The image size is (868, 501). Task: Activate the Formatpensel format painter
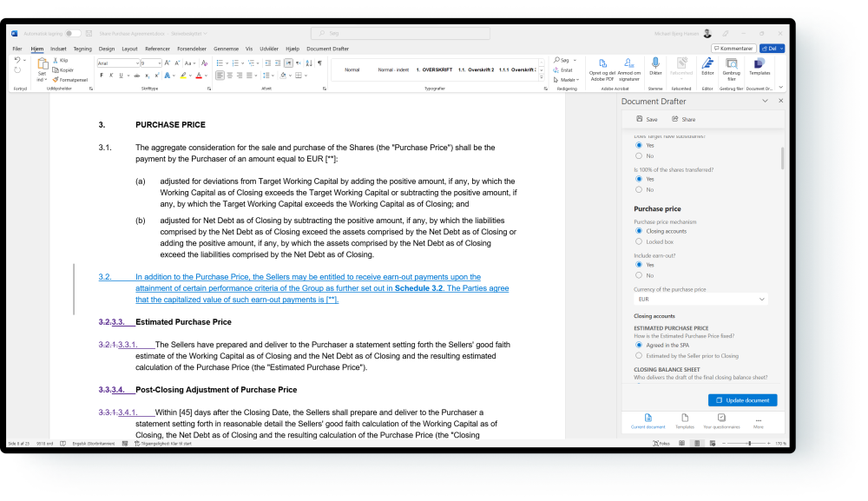(x=69, y=80)
